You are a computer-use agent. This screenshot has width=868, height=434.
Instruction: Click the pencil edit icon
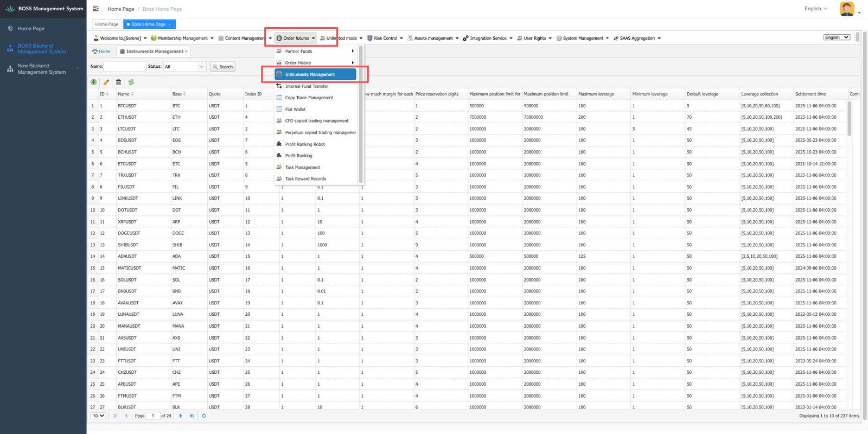point(106,82)
